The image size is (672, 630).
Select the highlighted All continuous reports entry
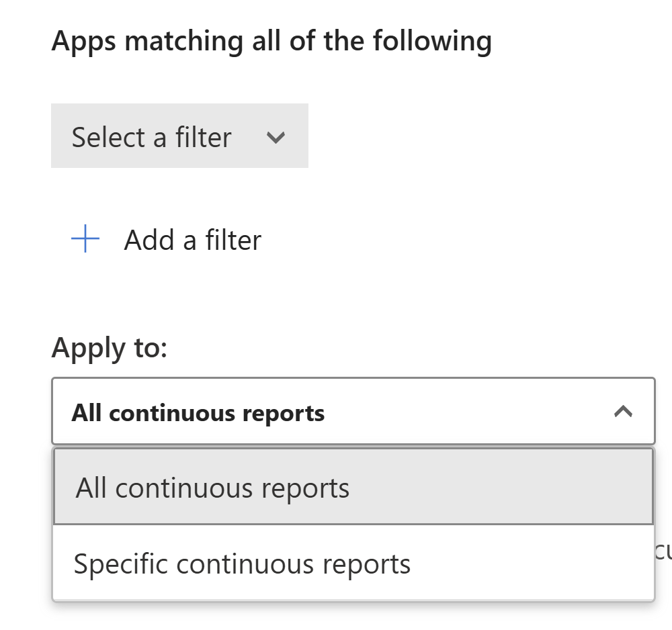point(212,488)
